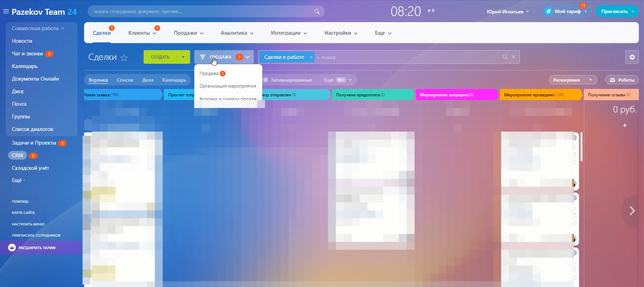Choose Организация мероприятия funnel
Screen dimensions: 644x287
[228, 86]
